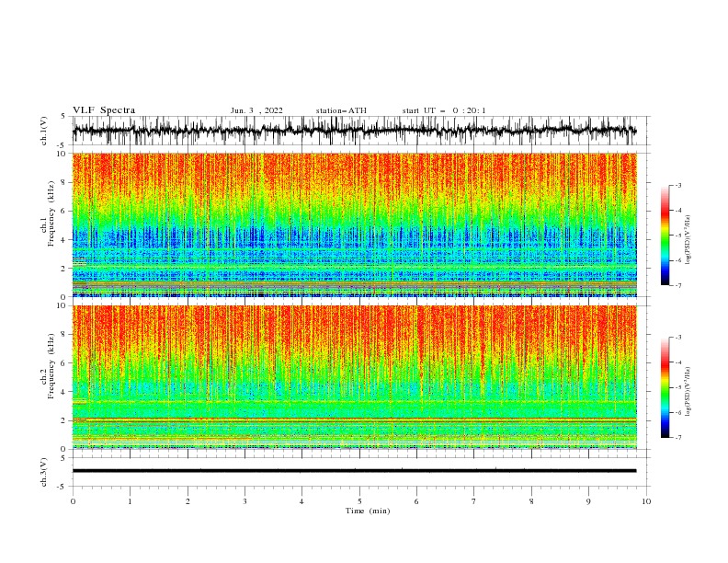This screenshot has width=728, height=563.
Task: Click the "-7" label on upper color bar
Action: click(x=677, y=285)
